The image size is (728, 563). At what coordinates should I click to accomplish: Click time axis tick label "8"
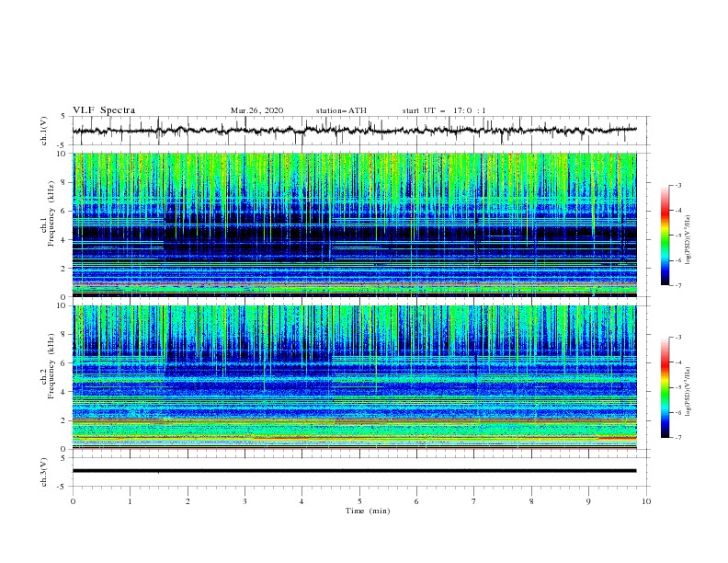tap(531, 501)
